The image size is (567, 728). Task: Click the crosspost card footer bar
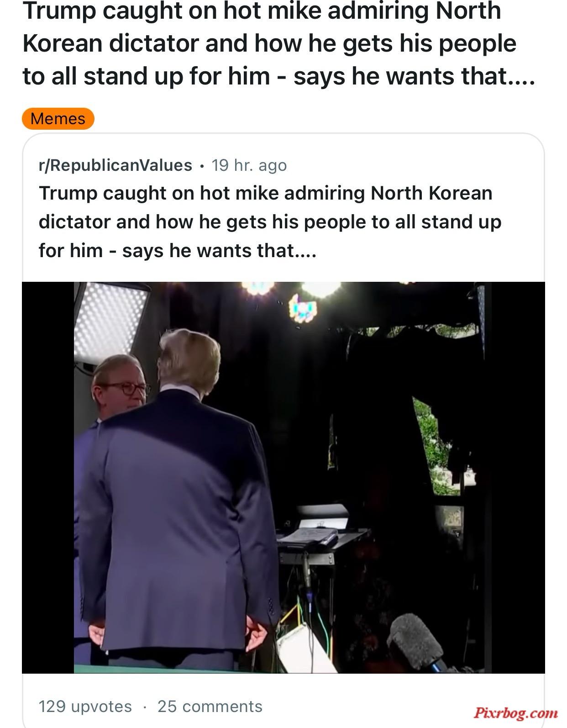(x=283, y=701)
